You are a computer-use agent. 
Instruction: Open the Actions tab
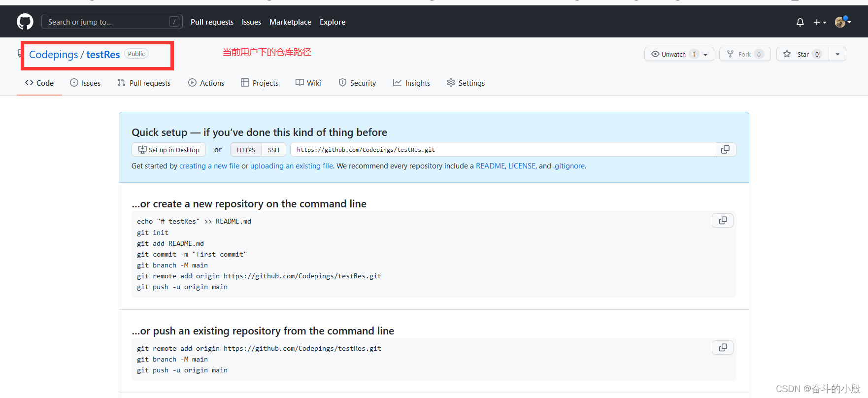206,83
